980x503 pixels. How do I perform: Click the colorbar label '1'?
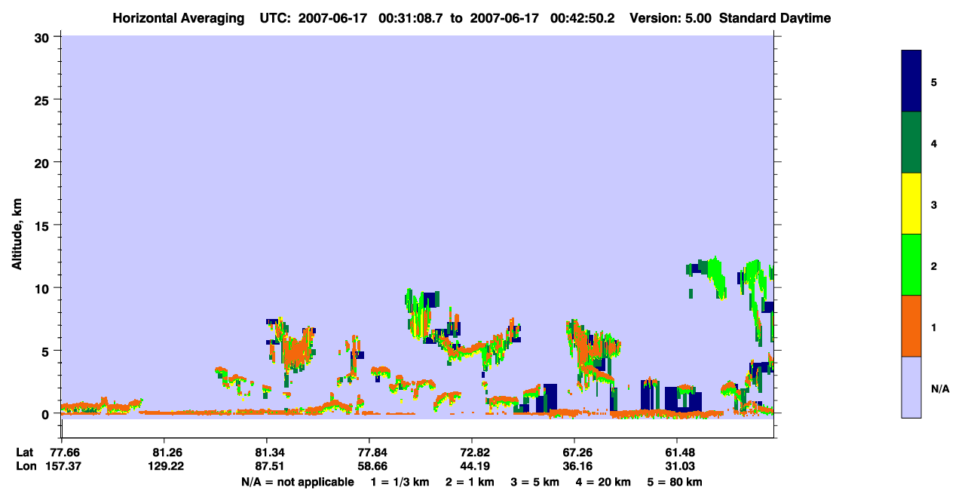click(x=934, y=327)
